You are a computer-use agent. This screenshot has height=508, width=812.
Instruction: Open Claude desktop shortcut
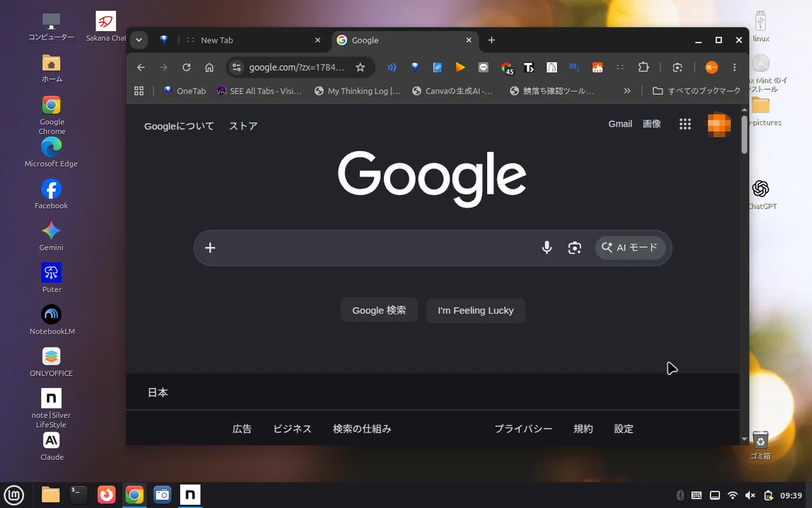tap(51, 446)
